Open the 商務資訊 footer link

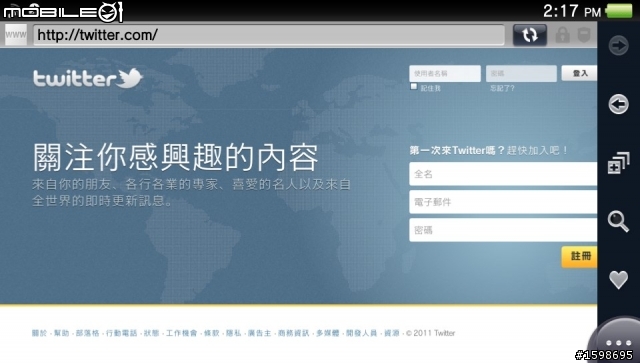(x=293, y=333)
